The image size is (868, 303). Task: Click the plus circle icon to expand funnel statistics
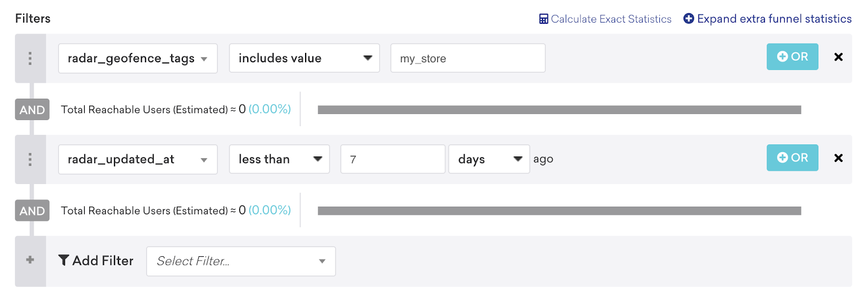(x=688, y=19)
